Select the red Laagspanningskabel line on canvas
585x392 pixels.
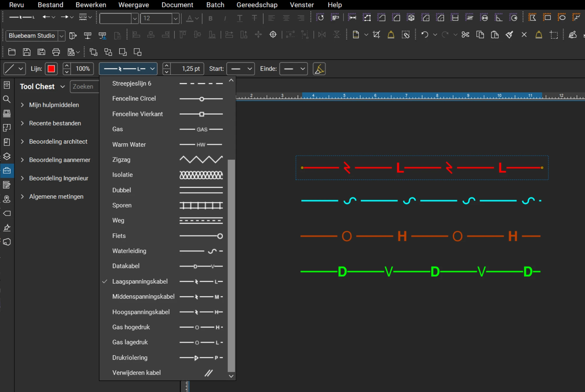(x=422, y=168)
